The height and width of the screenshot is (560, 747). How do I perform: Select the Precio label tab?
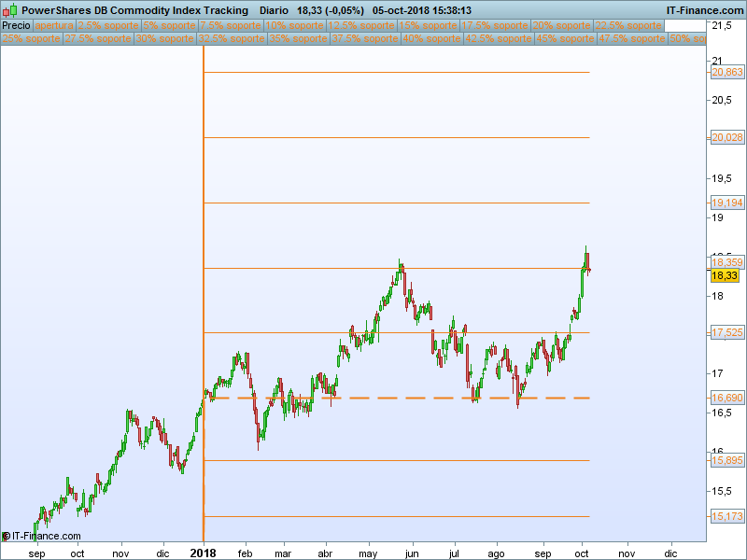pyautogui.click(x=16, y=26)
